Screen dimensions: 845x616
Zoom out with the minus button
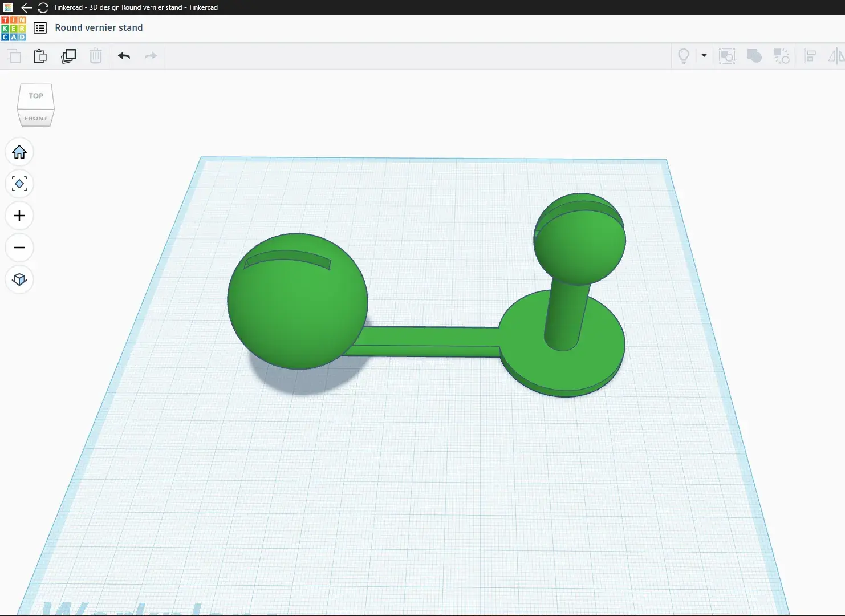point(19,248)
